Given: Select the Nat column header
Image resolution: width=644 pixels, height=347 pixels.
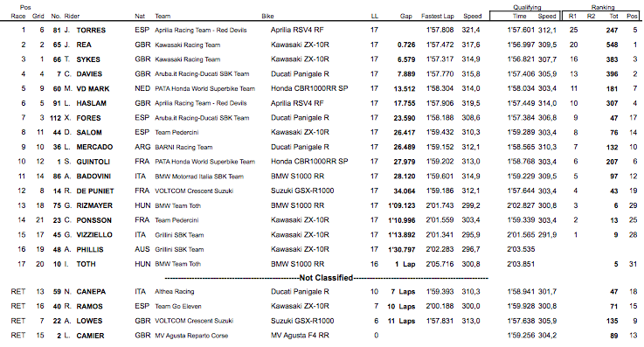Looking at the screenshot, I should point(140,16).
